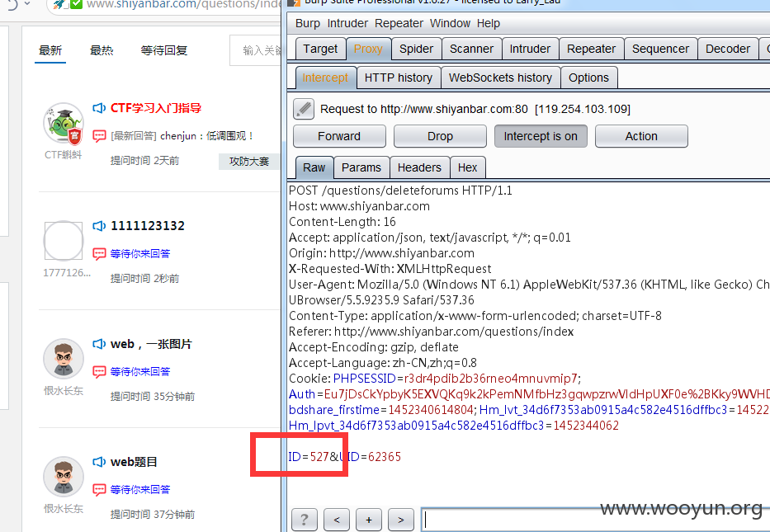Open the HTTP history sub-tab
Viewport: 770px width, 532px height.
(x=399, y=78)
